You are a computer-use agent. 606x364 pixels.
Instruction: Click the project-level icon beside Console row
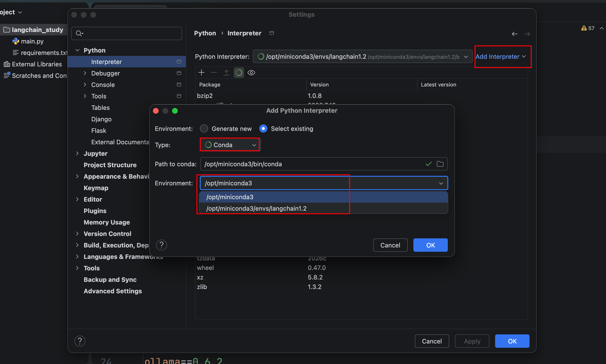[179, 85]
